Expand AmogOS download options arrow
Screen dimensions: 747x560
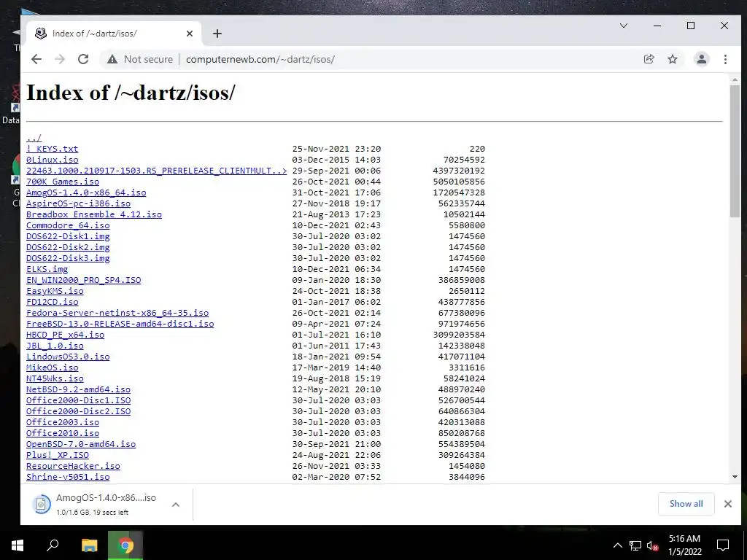tap(176, 505)
